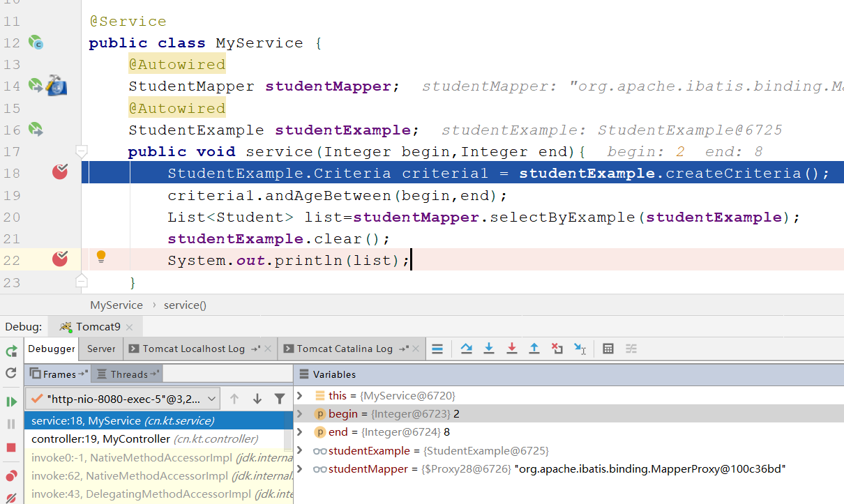Open the thread selector dropdown
Viewport: 844px width, 504px height.
(123, 399)
